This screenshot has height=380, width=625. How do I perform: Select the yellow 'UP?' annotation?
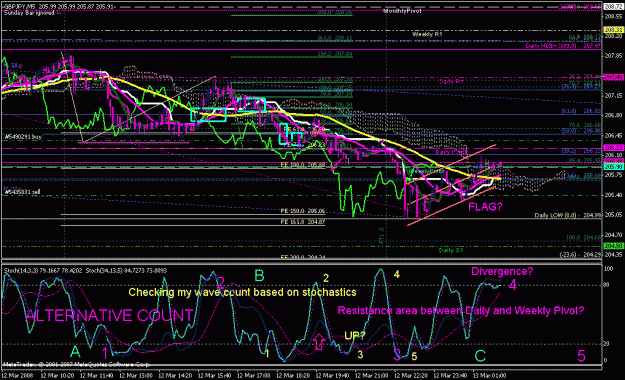pos(354,336)
